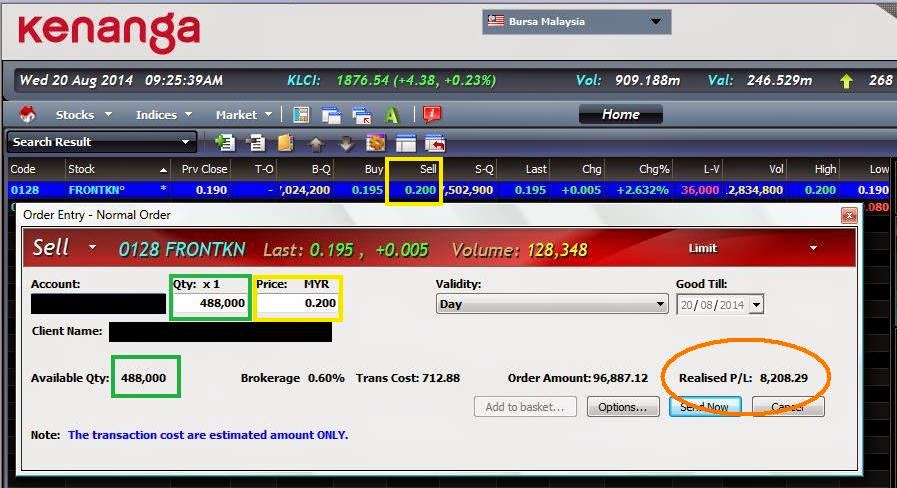Close the Order Entry dialog

pyautogui.click(x=848, y=215)
